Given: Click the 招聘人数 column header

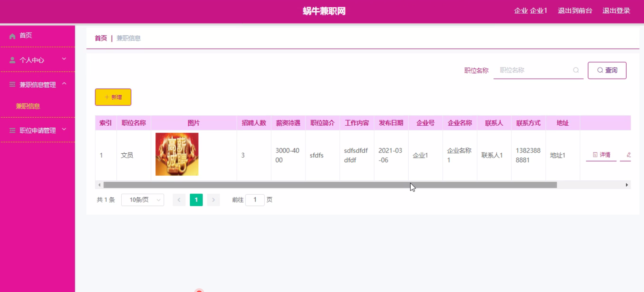Looking at the screenshot, I should (254, 123).
